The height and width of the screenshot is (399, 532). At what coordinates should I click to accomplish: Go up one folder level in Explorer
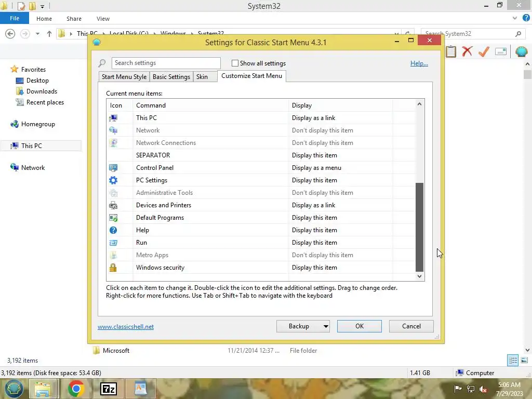pos(49,34)
